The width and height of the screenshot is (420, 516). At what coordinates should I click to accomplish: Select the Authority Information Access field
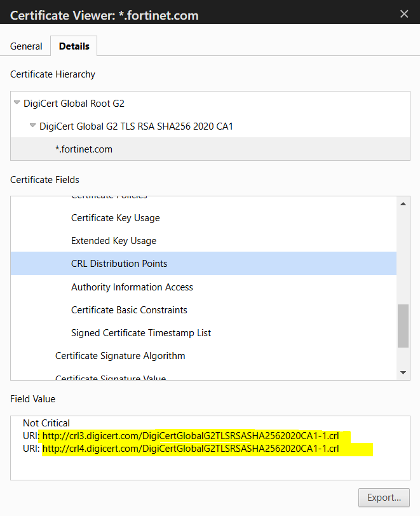pos(132,287)
